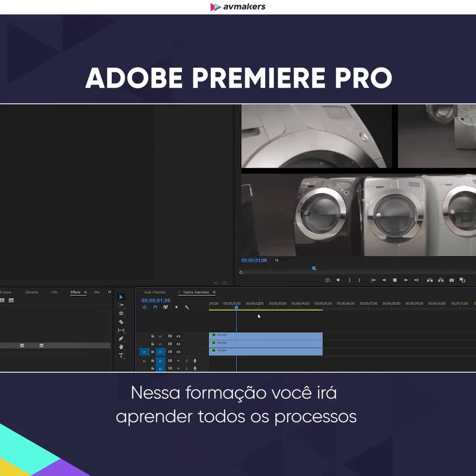
Task: Toggle lock on track V3
Action: pyautogui.click(x=152, y=336)
